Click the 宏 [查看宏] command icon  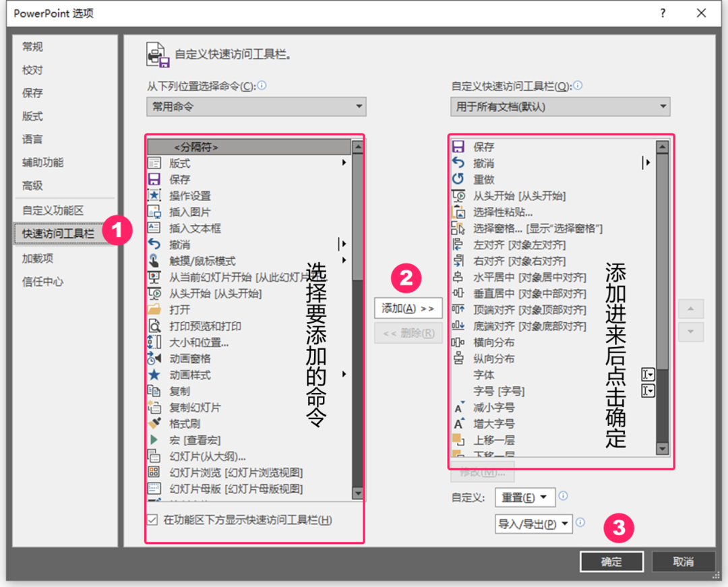pyautogui.click(x=154, y=439)
